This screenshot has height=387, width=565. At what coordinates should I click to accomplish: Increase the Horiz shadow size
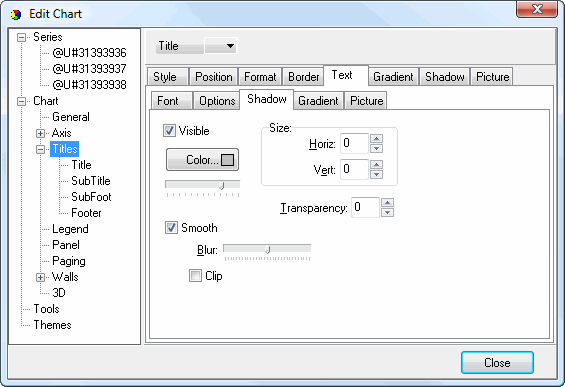377,139
